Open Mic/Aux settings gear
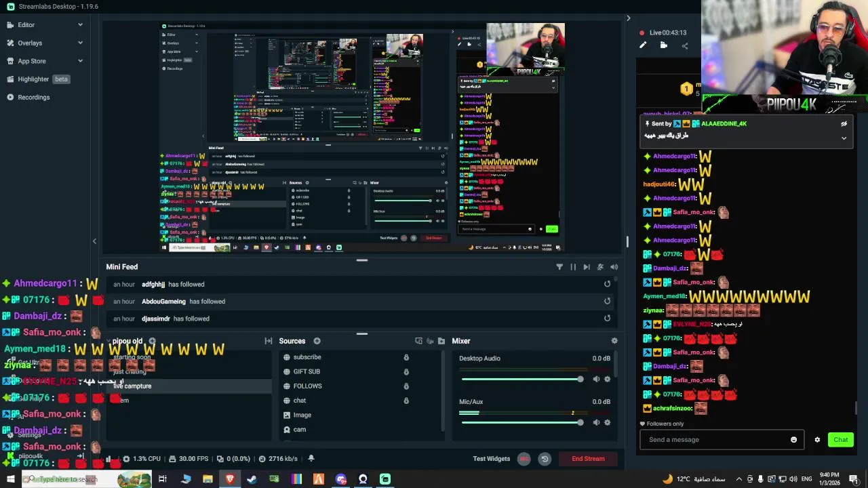Image resolution: width=868 pixels, height=488 pixels. [x=607, y=422]
